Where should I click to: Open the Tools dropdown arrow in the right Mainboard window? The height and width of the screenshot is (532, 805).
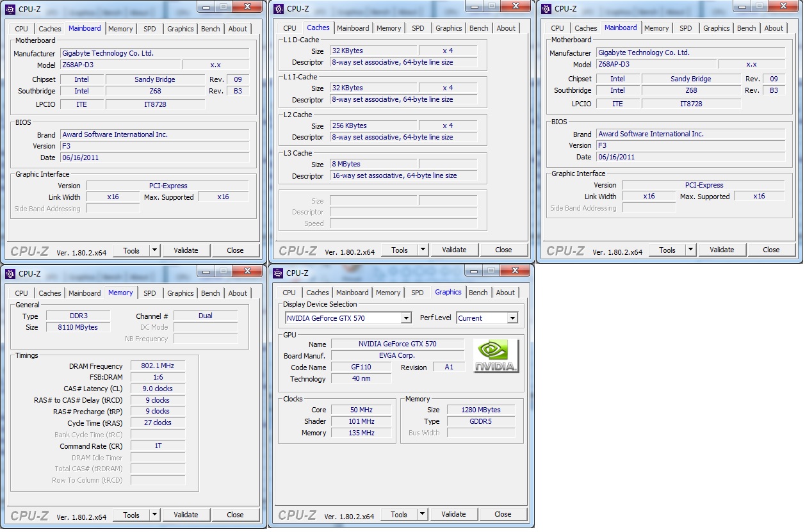(x=691, y=250)
